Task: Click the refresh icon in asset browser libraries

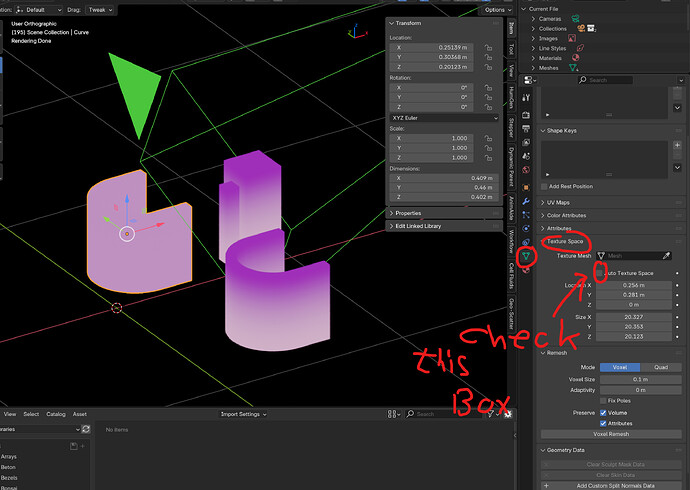Action: 86,429
